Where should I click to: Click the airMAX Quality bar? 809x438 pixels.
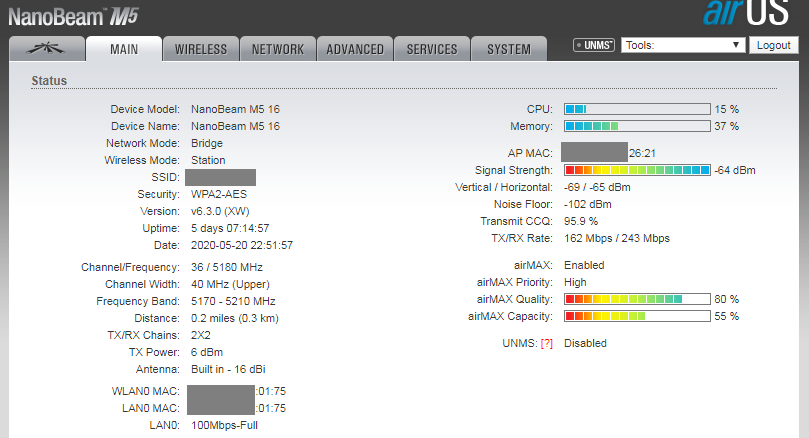637,299
